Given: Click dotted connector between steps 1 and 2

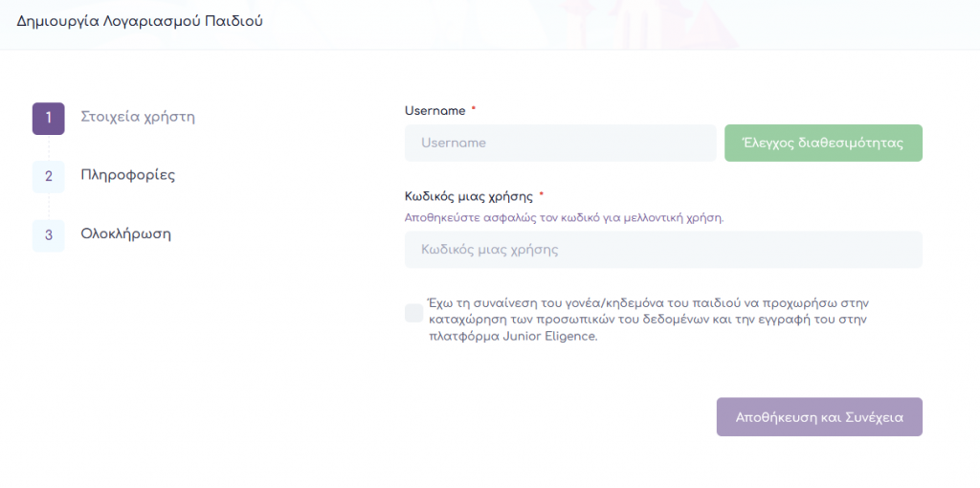Looking at the screenshot, I should [48, 147].
